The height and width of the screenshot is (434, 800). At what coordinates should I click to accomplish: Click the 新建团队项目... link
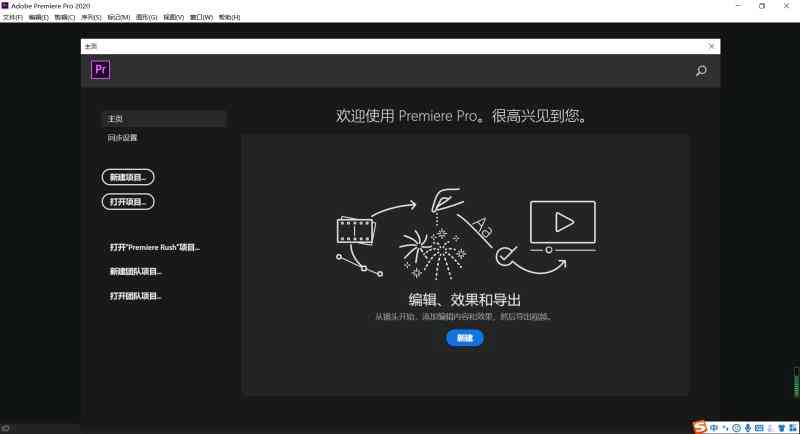coord(135,271)
